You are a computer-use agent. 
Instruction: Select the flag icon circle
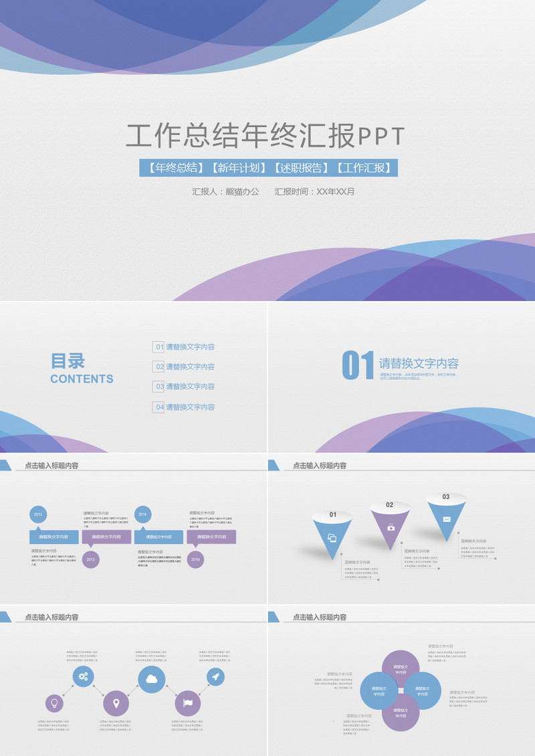(x=187, y=703)
